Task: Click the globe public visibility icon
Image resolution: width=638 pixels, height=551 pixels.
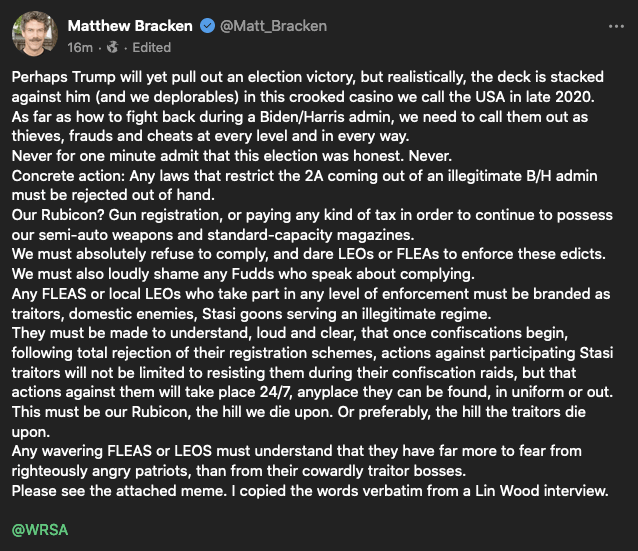Action: tap(112, 47)
